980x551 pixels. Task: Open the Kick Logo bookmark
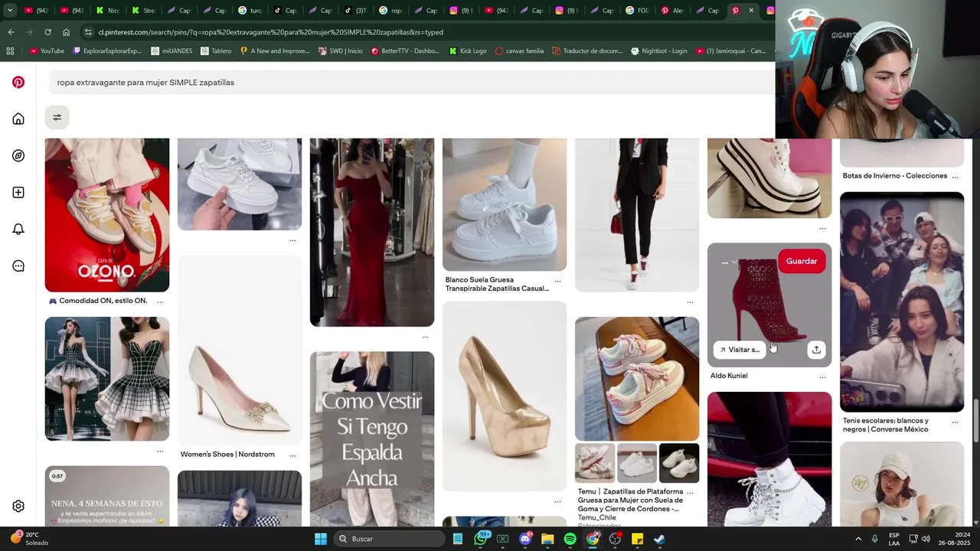tap(468, 51)
